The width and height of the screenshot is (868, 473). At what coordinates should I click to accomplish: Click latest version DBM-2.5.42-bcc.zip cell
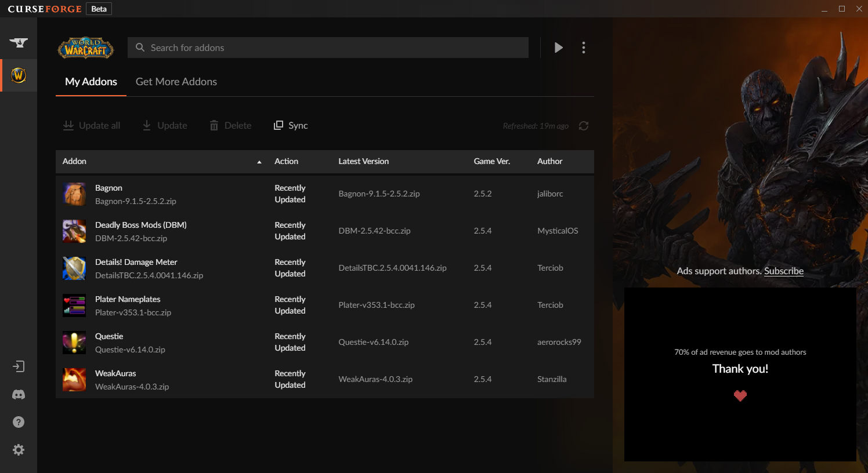374,231
